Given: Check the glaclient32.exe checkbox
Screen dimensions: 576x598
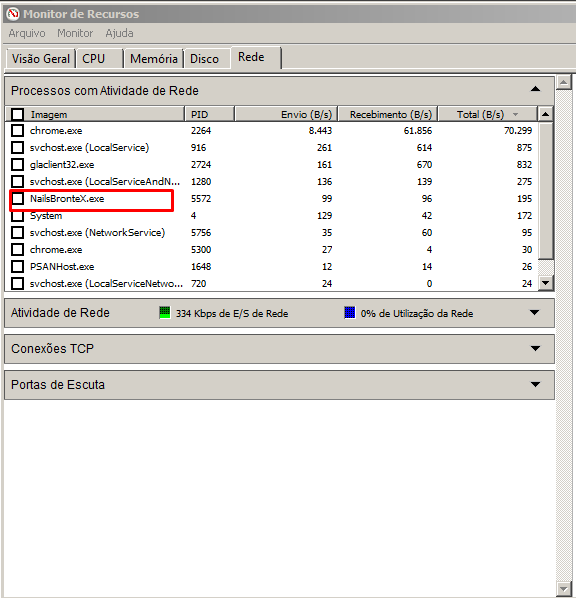Looking at the screenshot, I should pos(18,164).
